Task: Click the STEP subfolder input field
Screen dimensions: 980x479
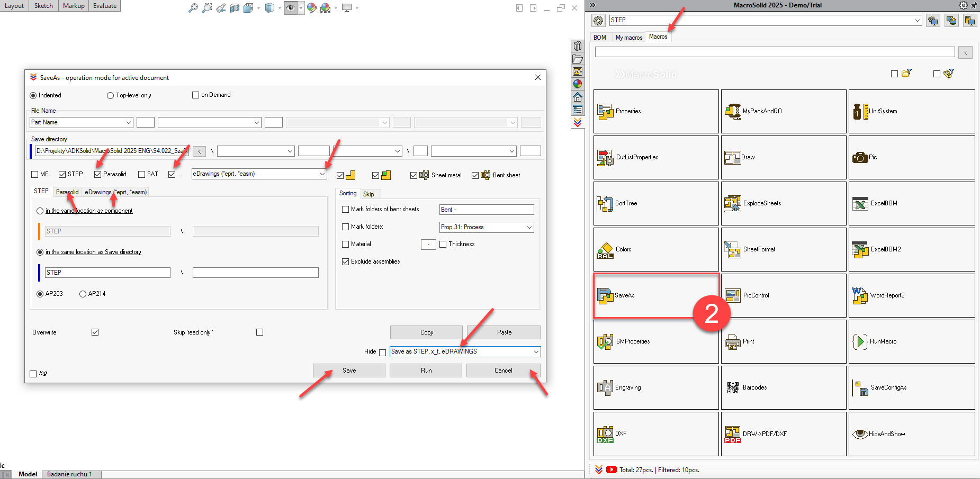Action: (107, 273)
